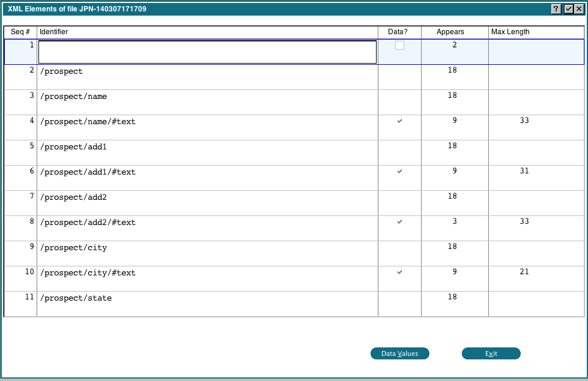The width and height of the screenshot is (588, 381).
Task: Select the /prospect/state identifier row
Action: click(x=207, y=298)
